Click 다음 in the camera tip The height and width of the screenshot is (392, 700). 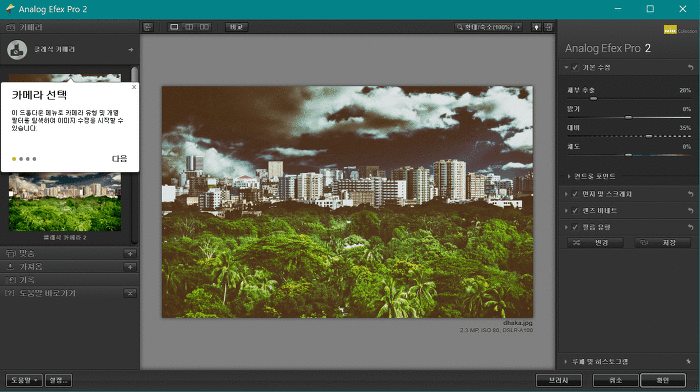(119, 158)
